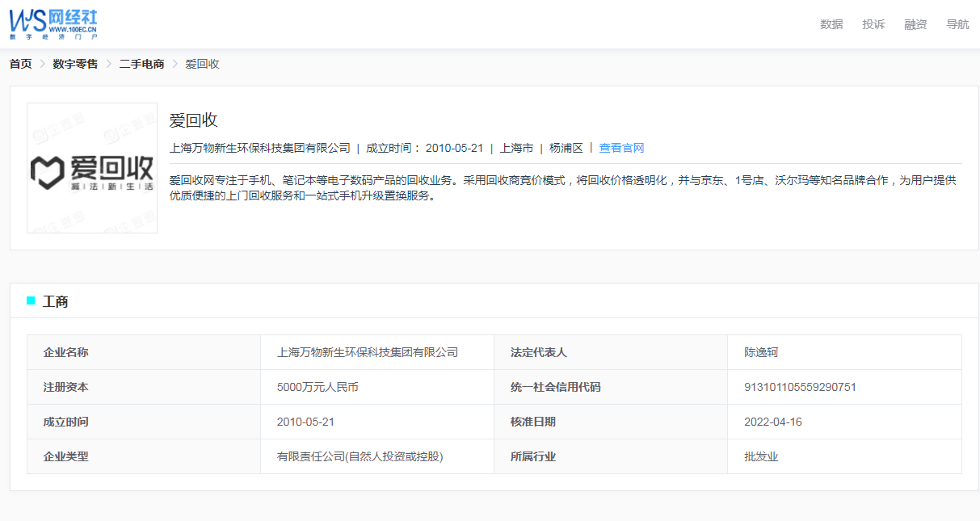Click the company name in the 工商 table
Screen dimensions: 980x521
coord(368,352)
